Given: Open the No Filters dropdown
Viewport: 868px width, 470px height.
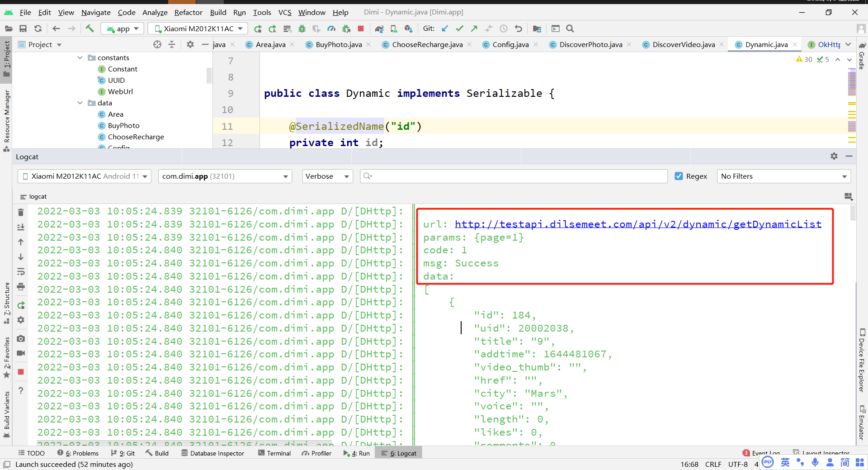Looking at the screenshot, I should click(783, 176).
